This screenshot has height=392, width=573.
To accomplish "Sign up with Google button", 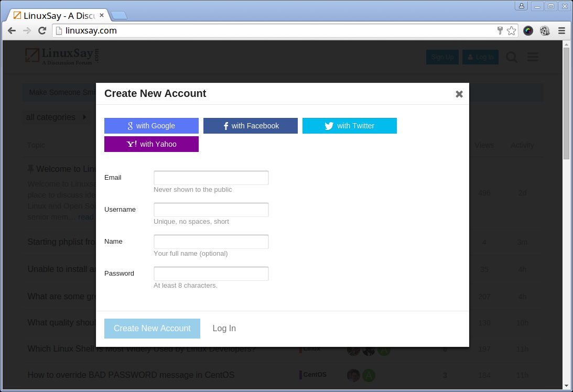I will [x=152, y=126].
